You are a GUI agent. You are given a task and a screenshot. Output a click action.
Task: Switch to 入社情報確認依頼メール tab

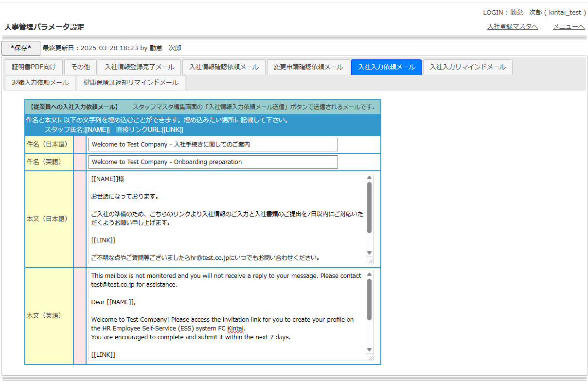tap(224, 67)
